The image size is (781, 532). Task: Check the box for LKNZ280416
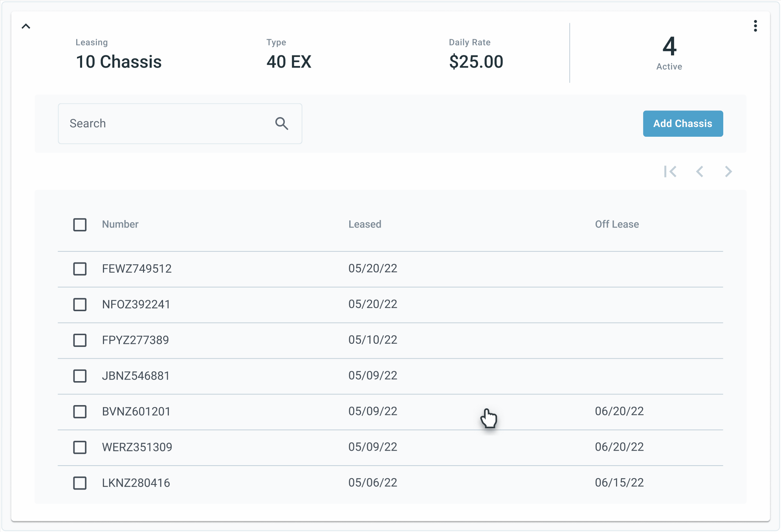click(80, 483)
